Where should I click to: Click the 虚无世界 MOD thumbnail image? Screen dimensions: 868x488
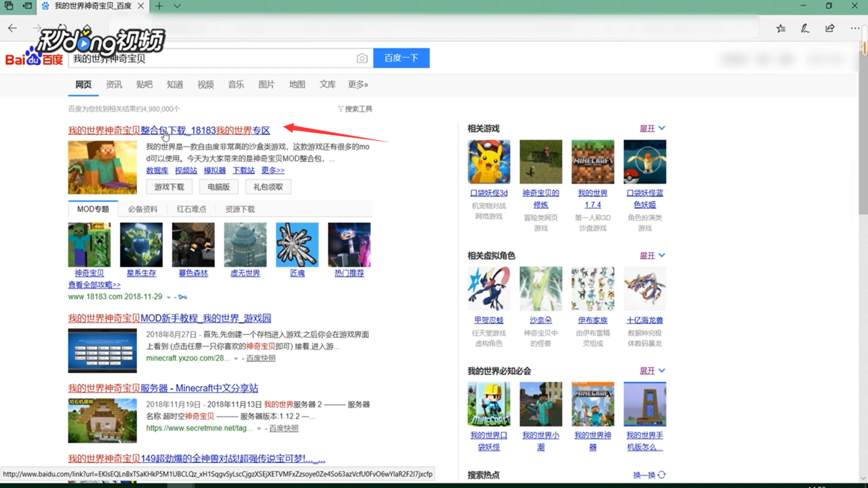coord(245,245)
